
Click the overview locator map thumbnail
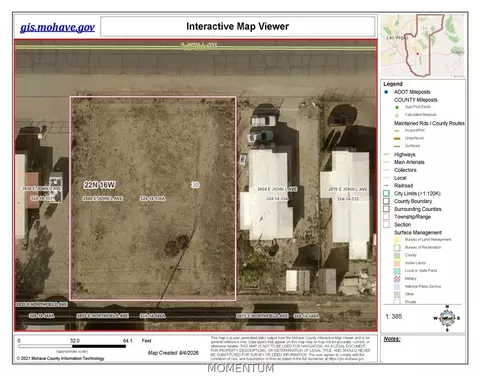423,46
